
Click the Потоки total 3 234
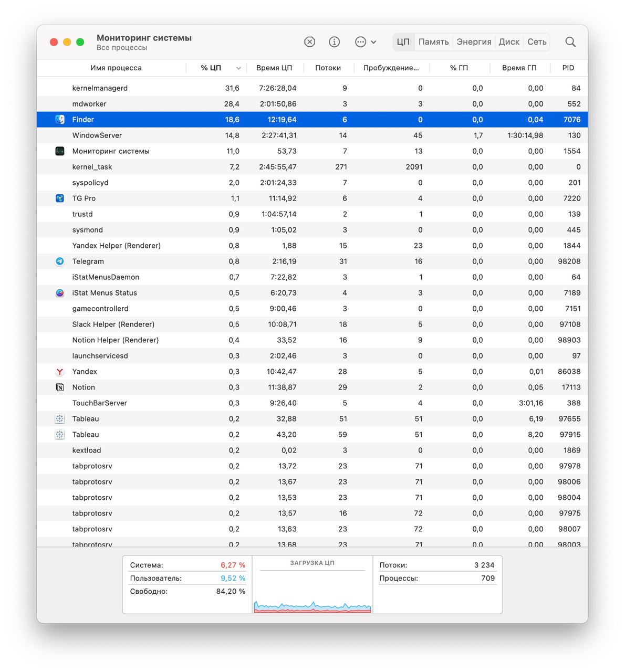tap(484, 565)
